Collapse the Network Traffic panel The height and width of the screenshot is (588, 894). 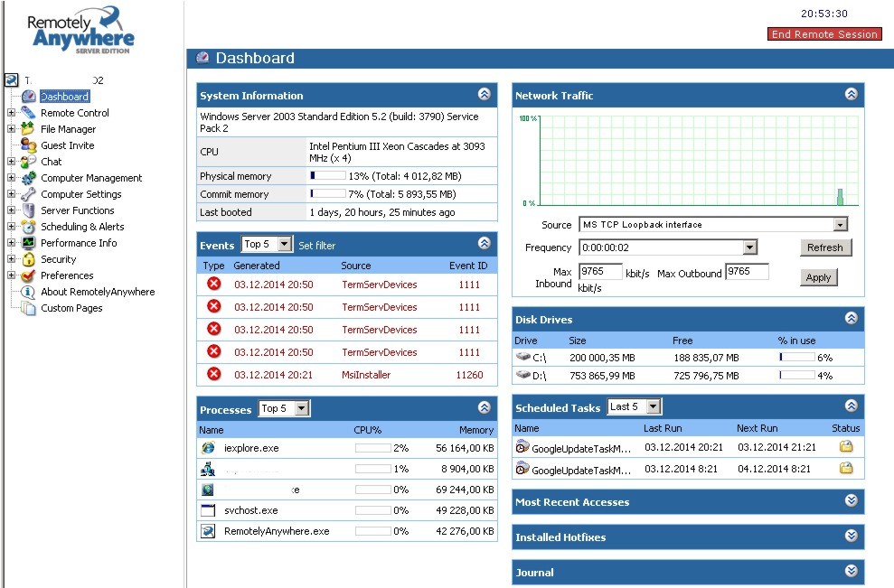(x=852, y=94)
